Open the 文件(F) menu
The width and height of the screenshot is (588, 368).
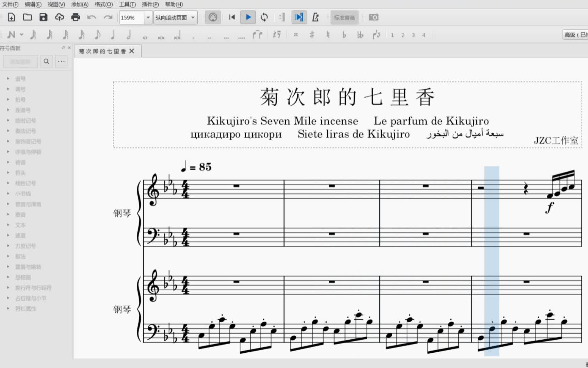click(x=10, y=4)
